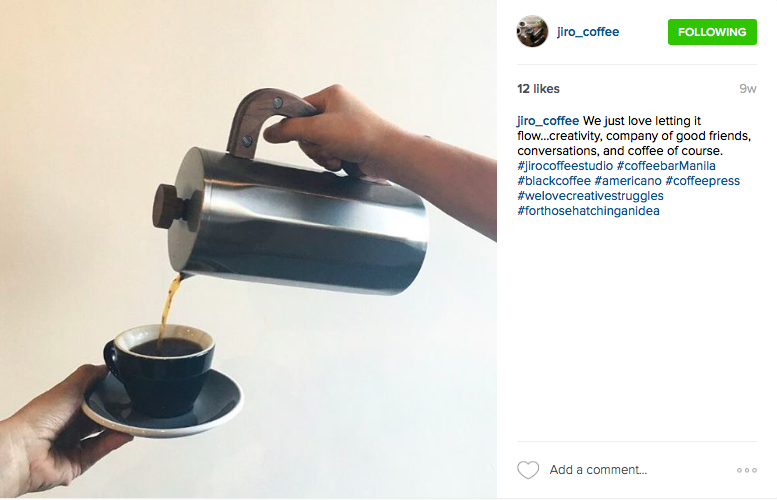Open jiro_coffee username in the caption
Viewport: 777px width, 500px height.
tap(548, 121)
